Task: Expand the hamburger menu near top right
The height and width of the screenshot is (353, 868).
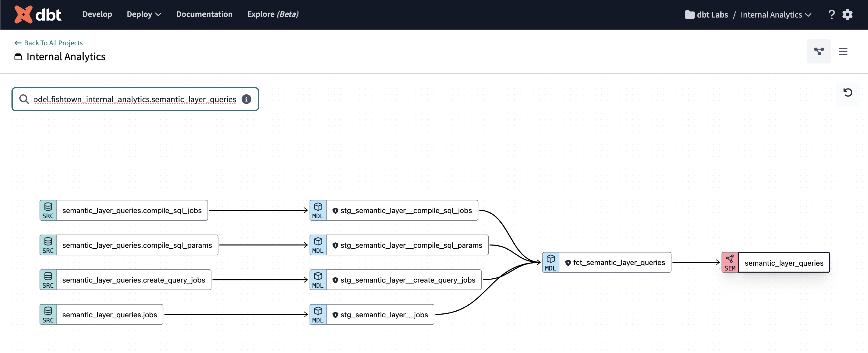Action: click(844, 51)
